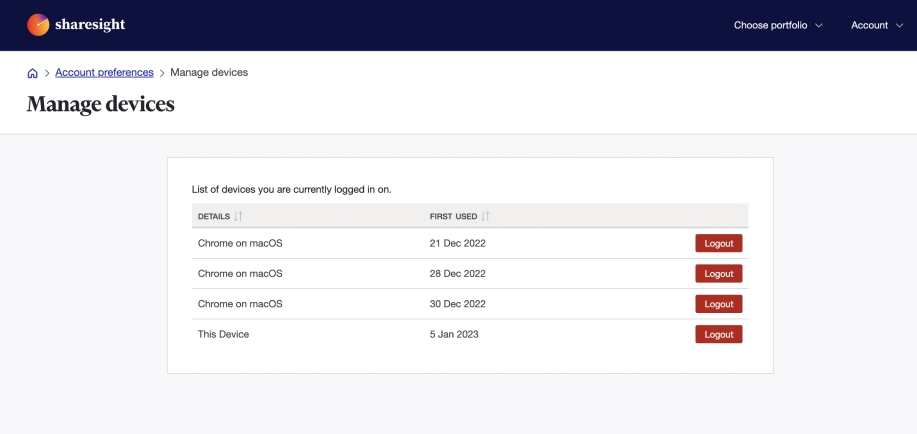Click the 'Manage devices' page heading

coord(101,104)
